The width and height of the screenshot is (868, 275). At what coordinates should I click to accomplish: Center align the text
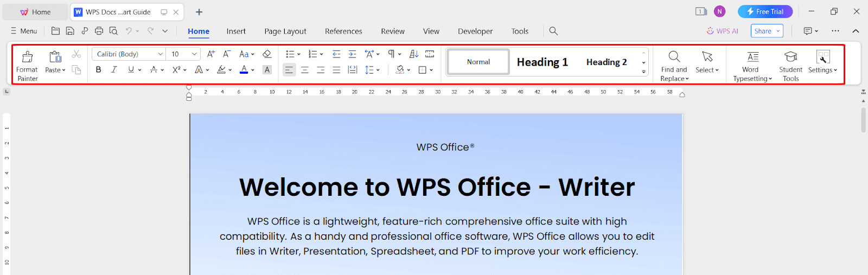coord(305,69)
